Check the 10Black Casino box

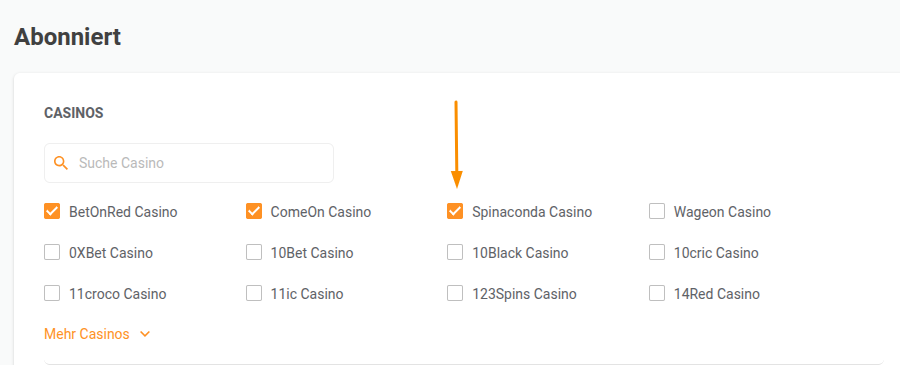[x=455, y=253]
